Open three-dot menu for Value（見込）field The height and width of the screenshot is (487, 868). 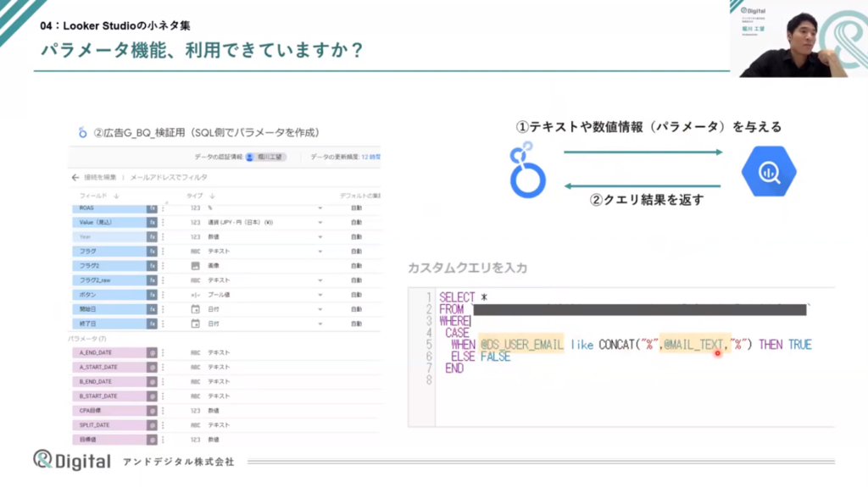[163, 222]
